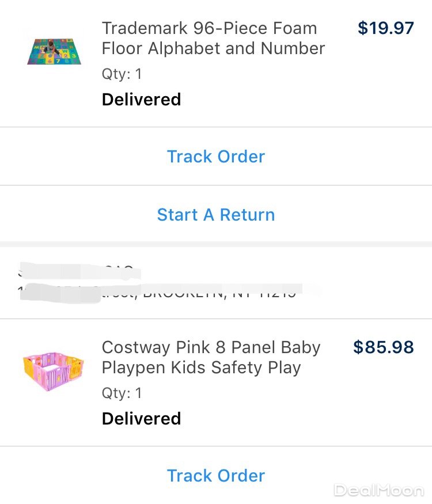Screen dimensions: 432x504
Task: Open the Costway Pink 8 Panel Baby title
Action: coord(211,347)
